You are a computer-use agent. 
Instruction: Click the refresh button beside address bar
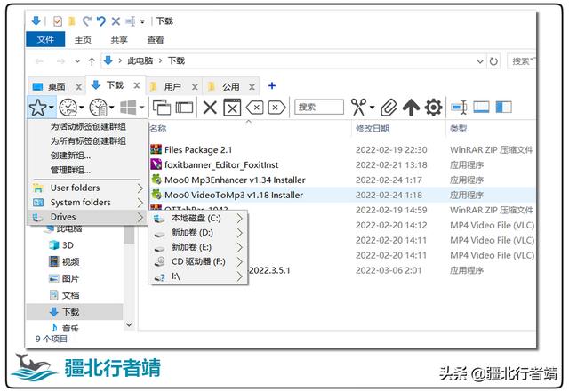tap(493, 61)
